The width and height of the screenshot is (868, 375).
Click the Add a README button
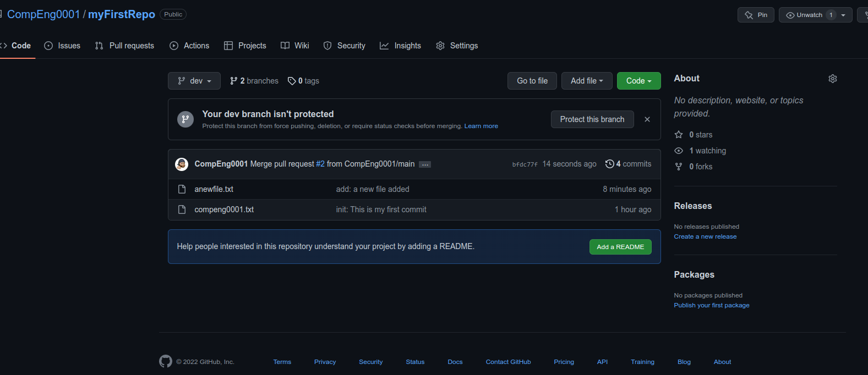[x=620, y=247]
